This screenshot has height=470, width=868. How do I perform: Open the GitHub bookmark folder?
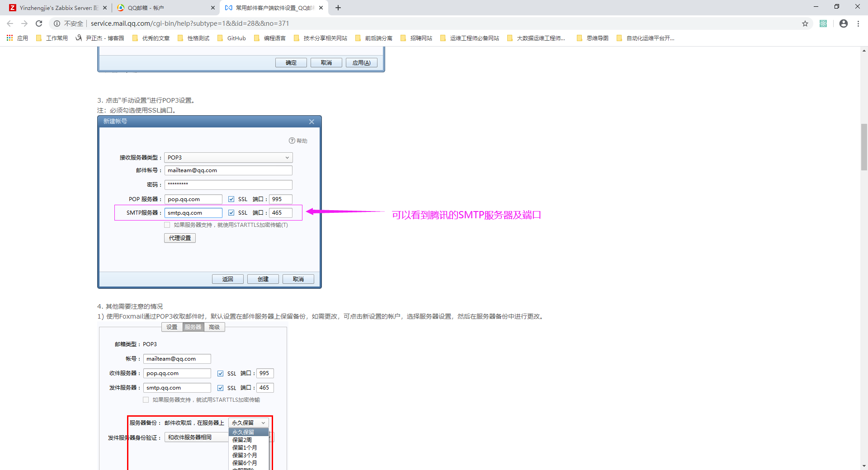click(231, 38)
